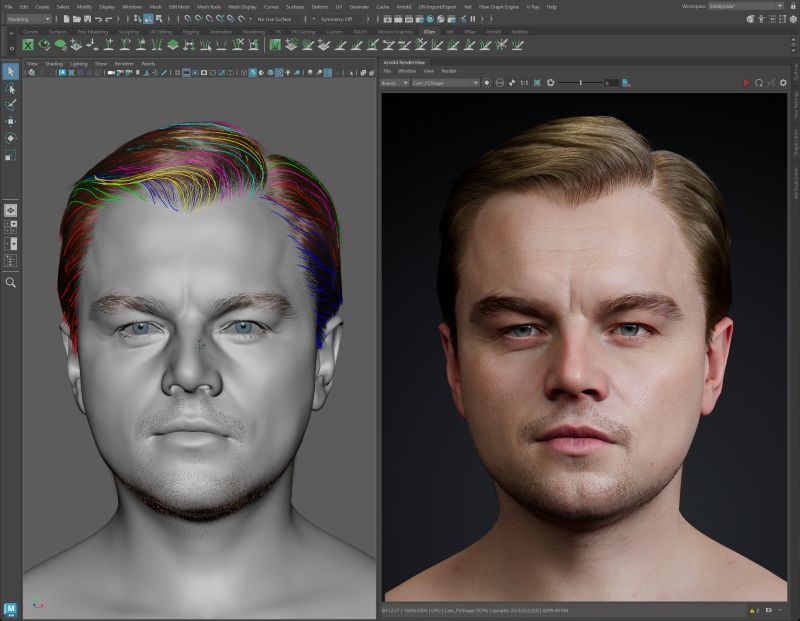This screenshot has height=621, width=800.
Task: Open the Workspace selector dropdown
Action: pos(746,6)
